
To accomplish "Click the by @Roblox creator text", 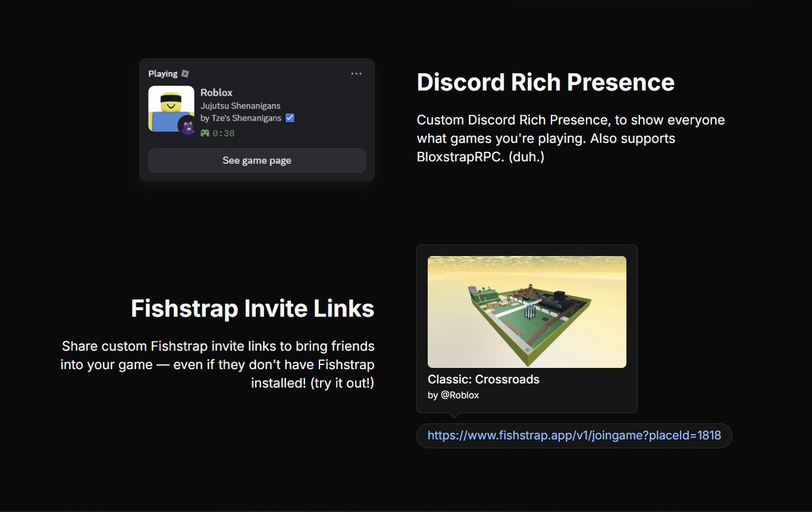I will (453, 395).
